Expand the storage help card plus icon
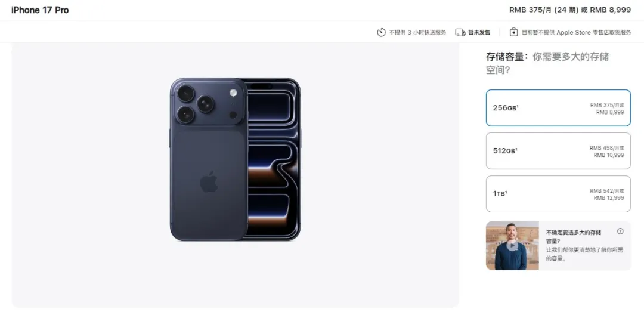This screenshot has height=318, width=644. (x=620, y=231)
